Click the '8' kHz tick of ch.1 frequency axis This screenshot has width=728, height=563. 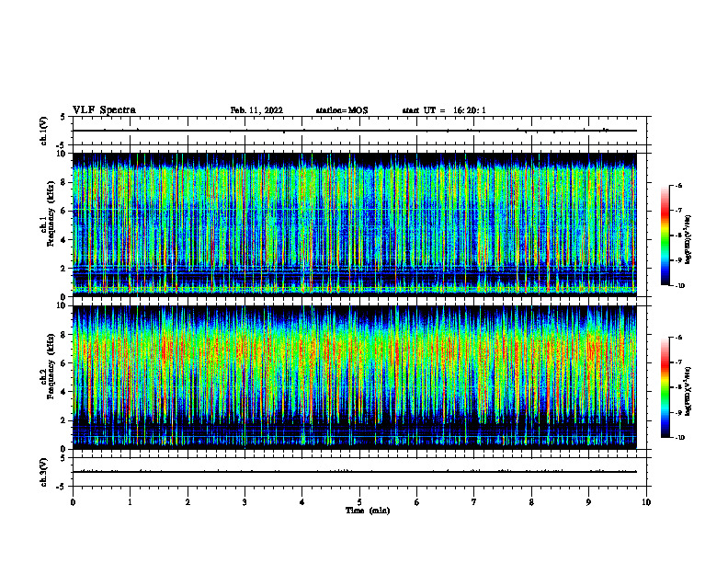click(x=63, y=182)
